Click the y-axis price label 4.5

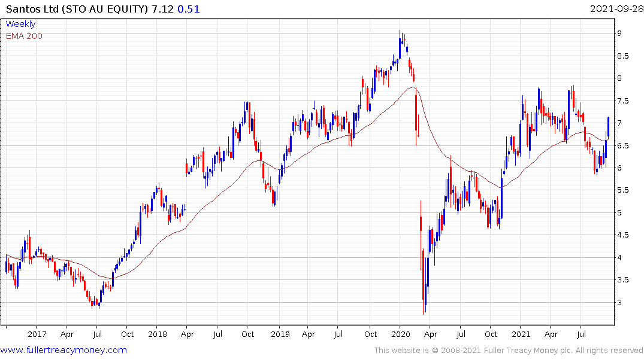622,235
